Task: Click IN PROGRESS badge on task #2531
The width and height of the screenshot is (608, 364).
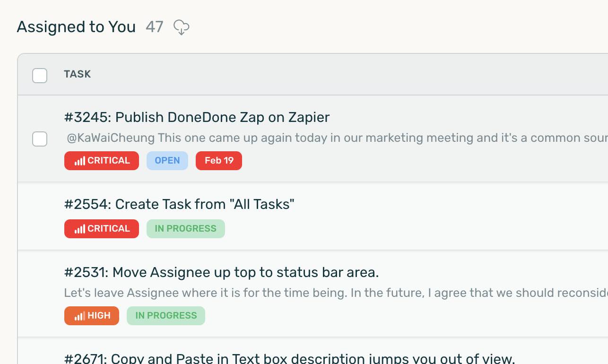Action: click(165, 315)
